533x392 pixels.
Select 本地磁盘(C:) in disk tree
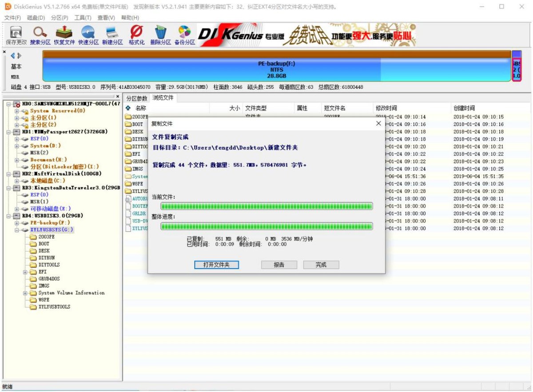(x=48, y=181)
